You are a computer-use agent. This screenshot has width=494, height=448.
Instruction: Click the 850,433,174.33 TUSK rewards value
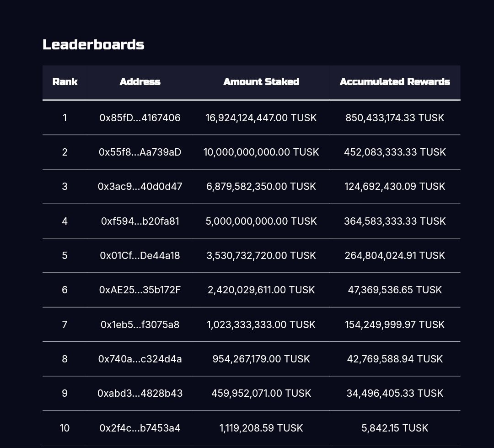click(x=395, y=118)
